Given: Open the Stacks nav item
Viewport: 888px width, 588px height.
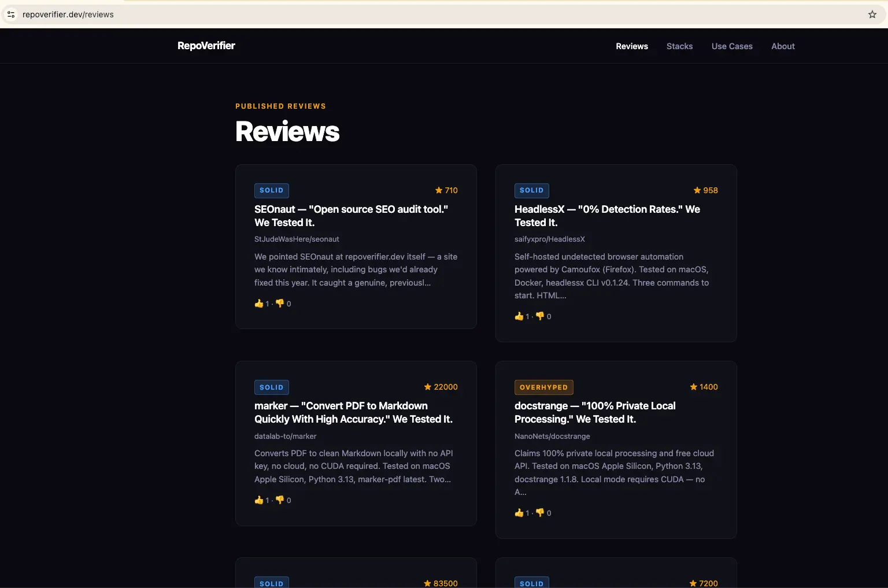Looking at the screenshot, I should point(680,46).
